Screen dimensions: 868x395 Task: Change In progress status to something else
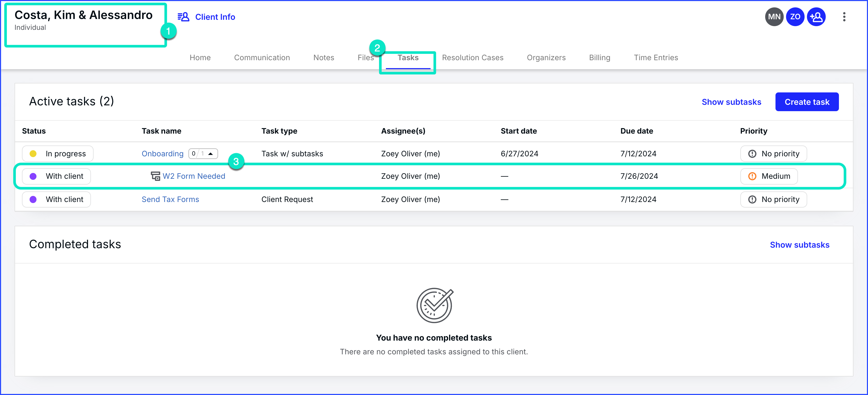57,153
